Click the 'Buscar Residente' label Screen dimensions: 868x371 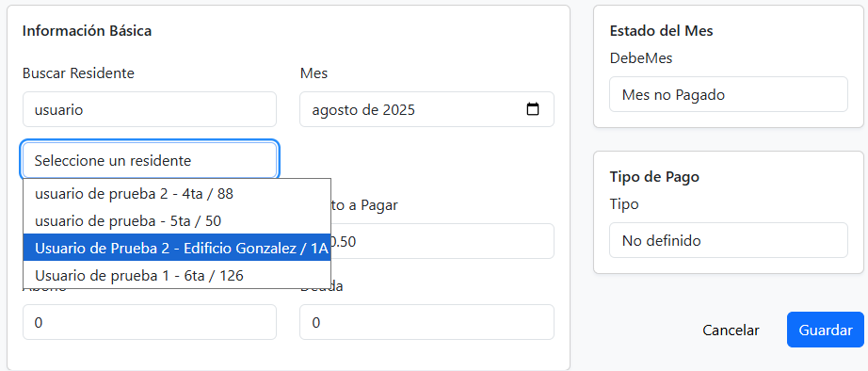point(78,73)
